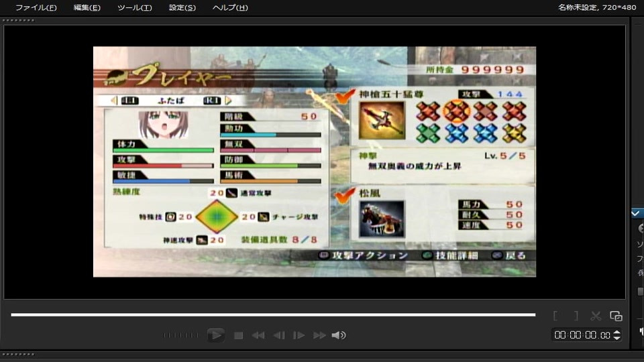The width and height of the screenshot is (644, 362).
Task: Click the 名称未設定, 720*480 project title
Action: 597,7
